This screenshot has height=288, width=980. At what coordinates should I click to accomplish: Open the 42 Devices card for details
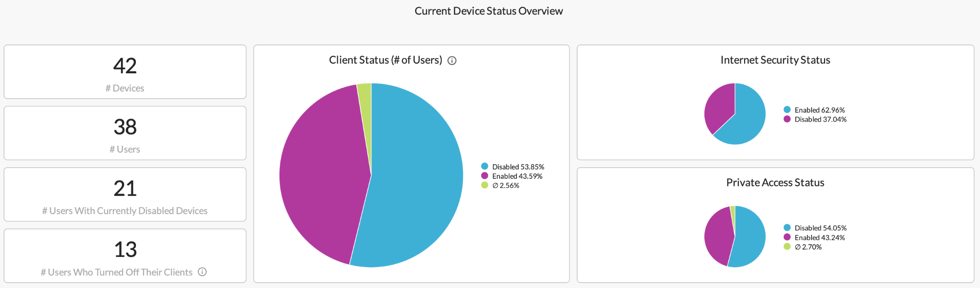[x=125, y=72]
